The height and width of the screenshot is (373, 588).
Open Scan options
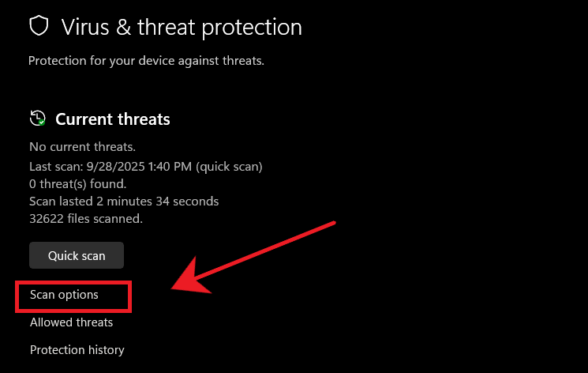(x=64, y=295)
